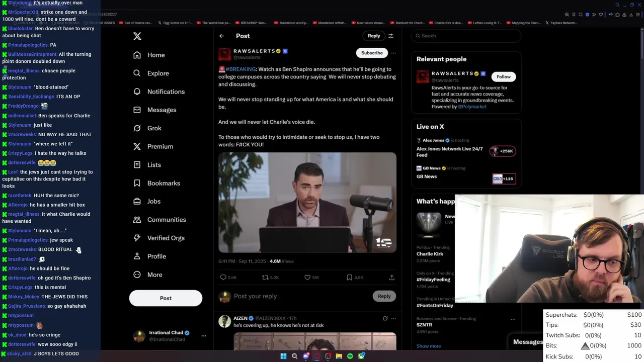Open the @Polymarket link
Screen dimensions: 644x362
click(x=472, y=107)
